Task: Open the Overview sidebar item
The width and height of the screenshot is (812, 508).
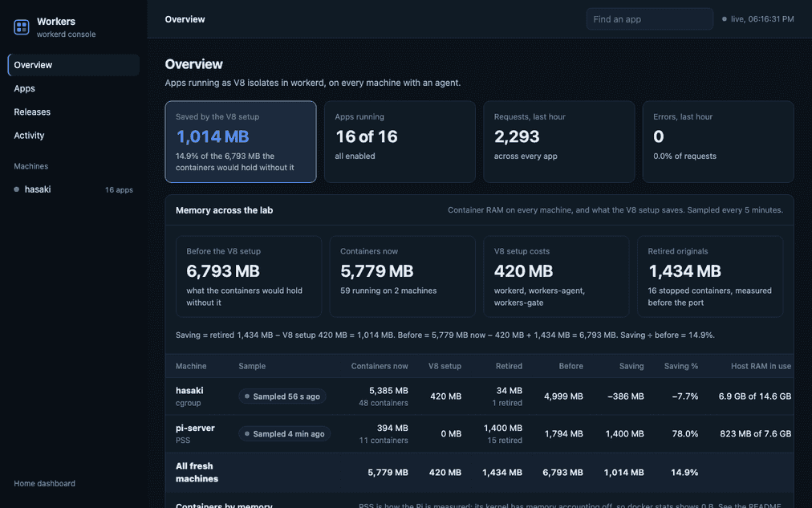Action: click(74, 65)
